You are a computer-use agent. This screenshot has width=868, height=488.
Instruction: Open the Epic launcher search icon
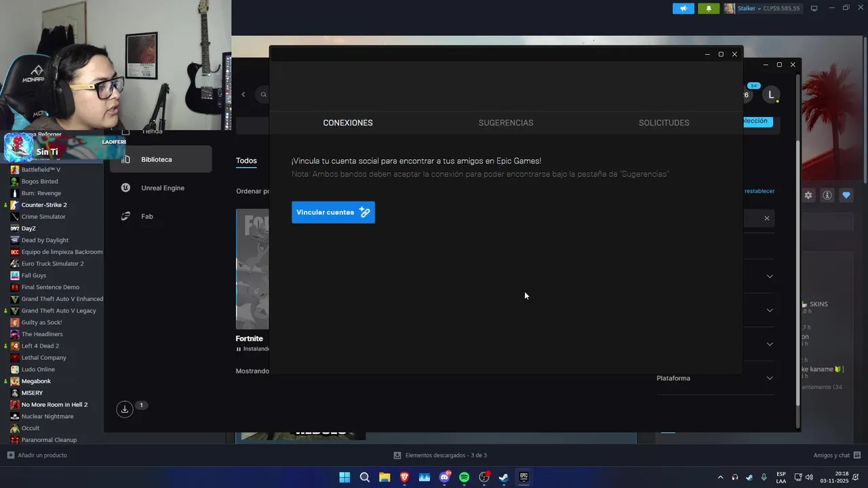(x=264, y=94)
